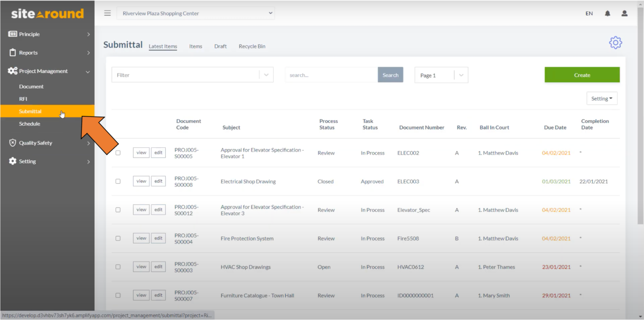The height and width of the screenshot is (320, 644).
Task: Click the green Create button
Action: [581, 75]
